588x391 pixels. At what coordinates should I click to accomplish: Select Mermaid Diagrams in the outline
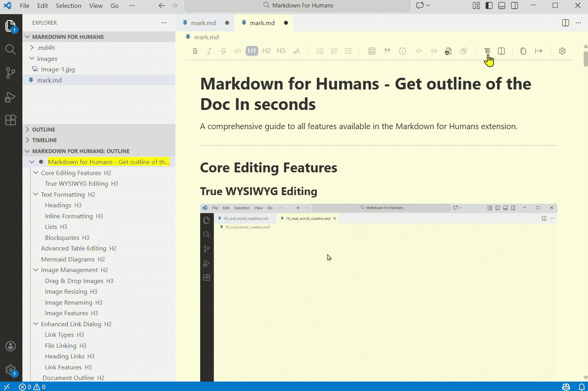pos(68,259)
